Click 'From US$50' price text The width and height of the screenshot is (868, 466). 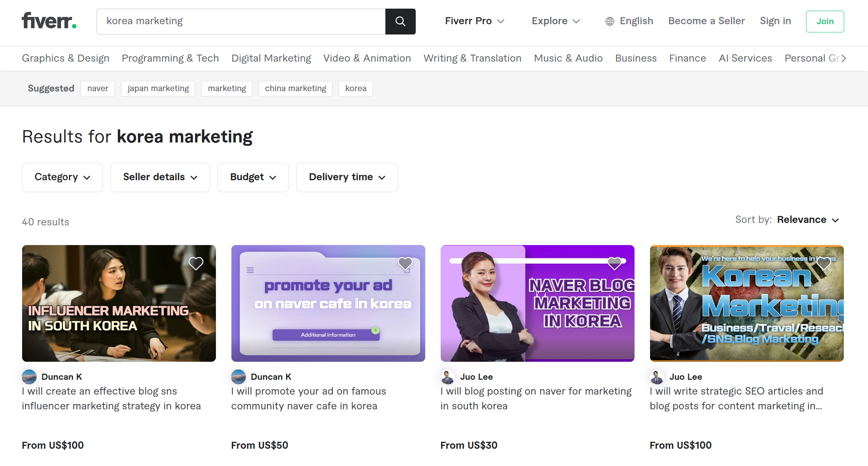(x=259, y=445)
